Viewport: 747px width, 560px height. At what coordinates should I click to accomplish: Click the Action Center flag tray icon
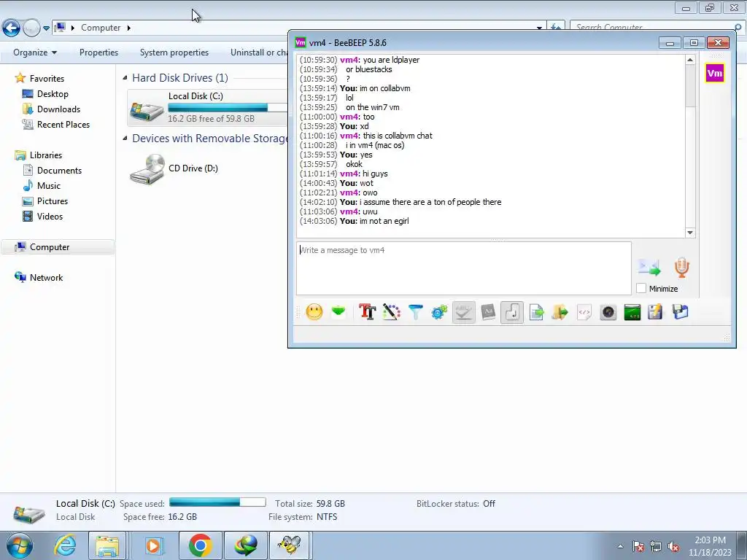coord(638,546)
